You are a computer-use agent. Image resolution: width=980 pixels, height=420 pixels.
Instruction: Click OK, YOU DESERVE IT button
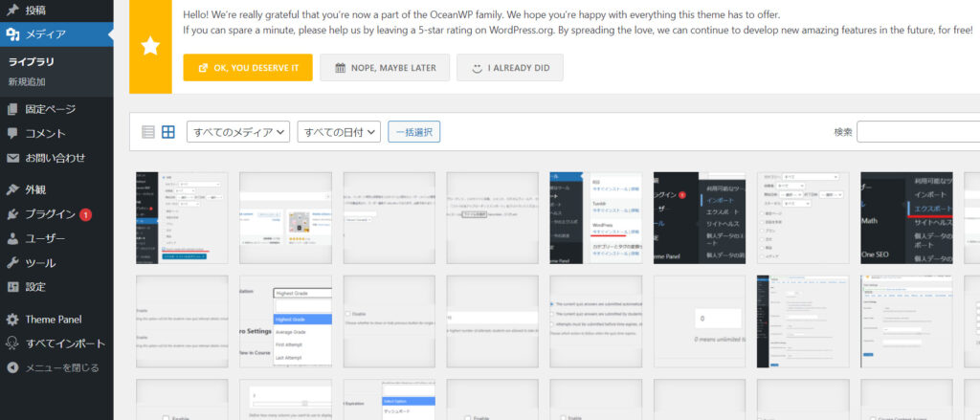[x=248, y=68]
